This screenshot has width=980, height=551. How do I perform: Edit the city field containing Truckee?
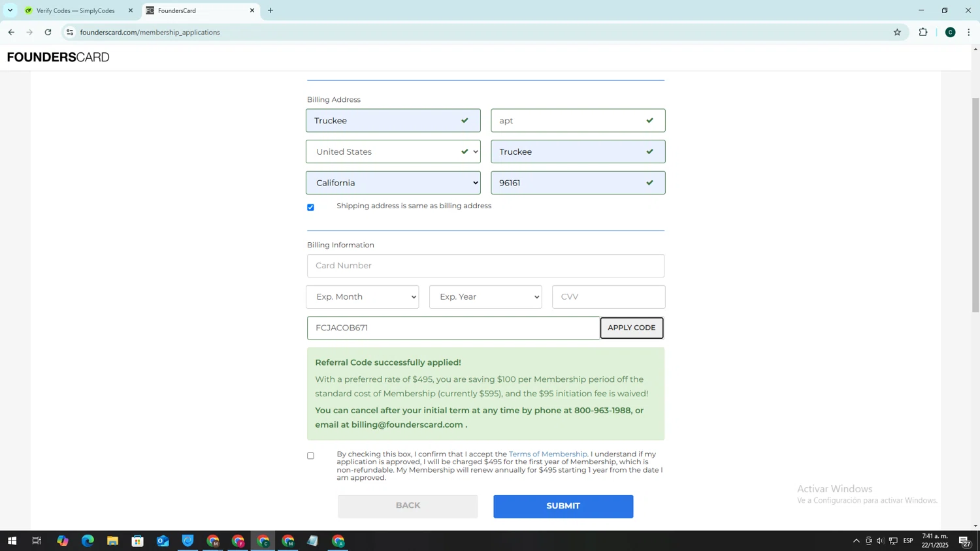tap(578, 151)
